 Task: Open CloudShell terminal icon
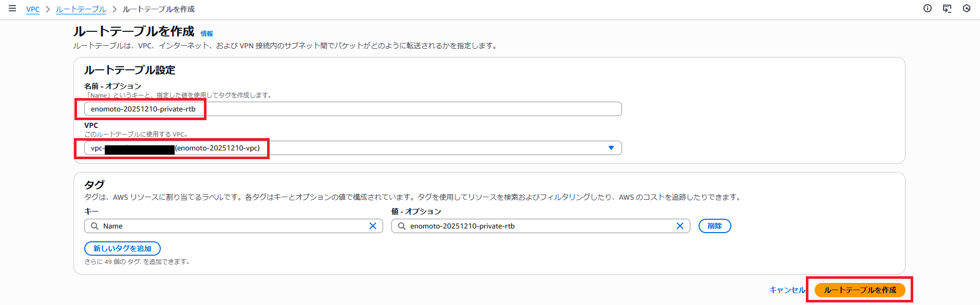[947, 8]
